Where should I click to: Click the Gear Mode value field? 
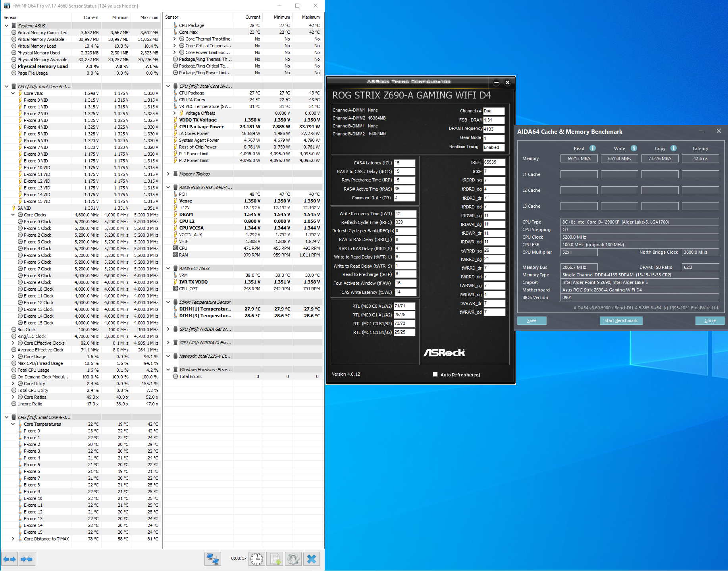pos(494,138)
